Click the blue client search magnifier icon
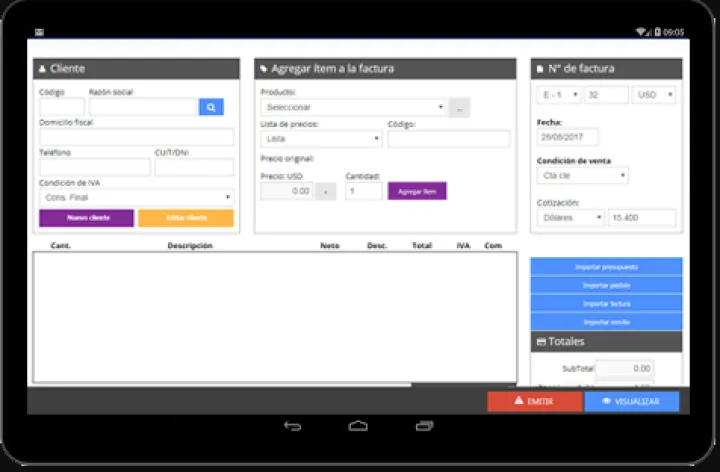The width and height of the screenshot is (720, 472). coord(211,106)
